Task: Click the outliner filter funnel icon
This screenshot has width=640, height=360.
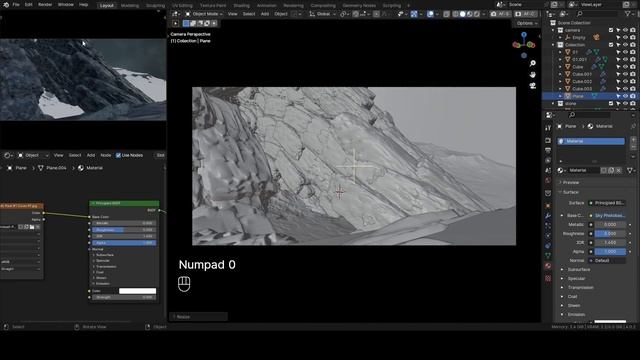Action: [628, 14]
